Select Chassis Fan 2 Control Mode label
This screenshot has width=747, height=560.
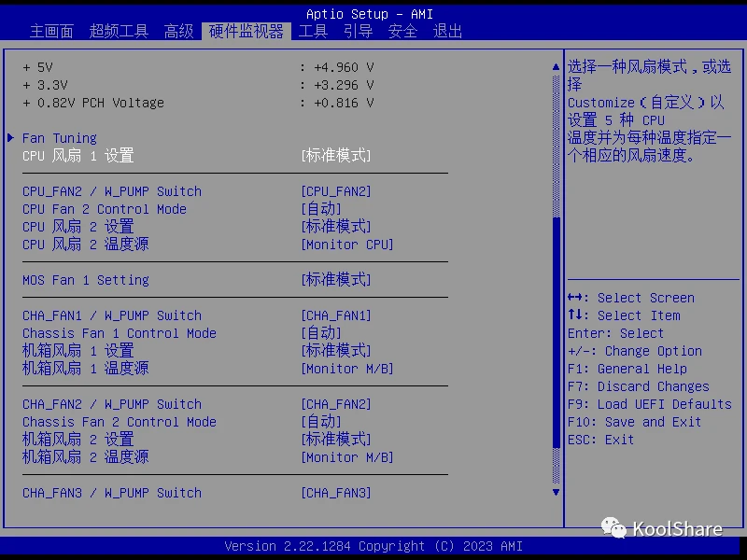(120, 422)
